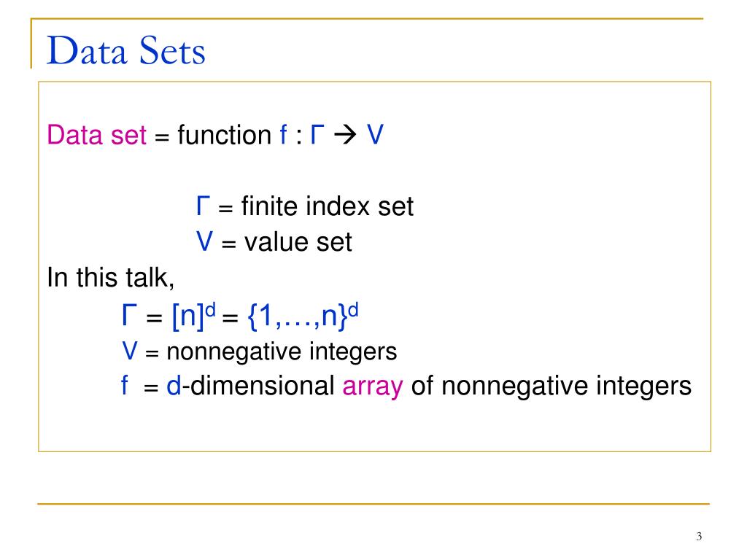Click the blue 'd' in 'd-dimensional'
747x560 pixels.
click(x=174, y=386)
